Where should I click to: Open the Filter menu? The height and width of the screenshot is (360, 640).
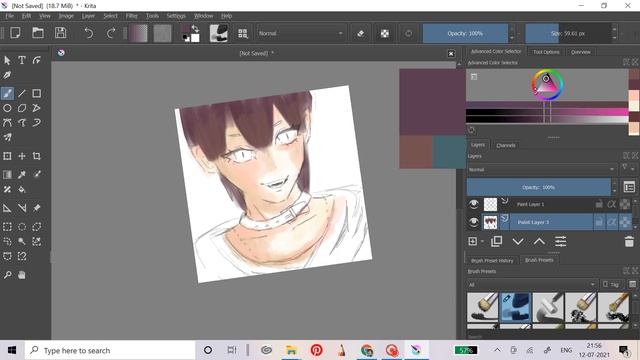pyautogui.click(x=131, y=16)
